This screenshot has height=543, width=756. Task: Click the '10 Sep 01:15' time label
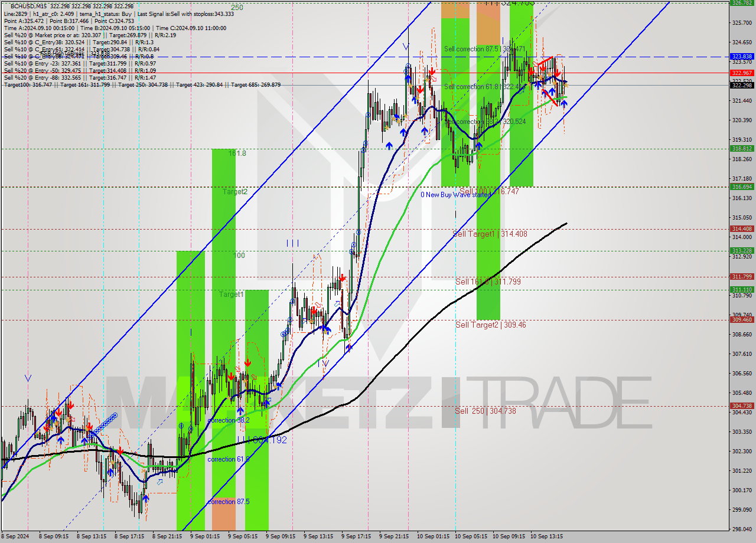[433, 537]
